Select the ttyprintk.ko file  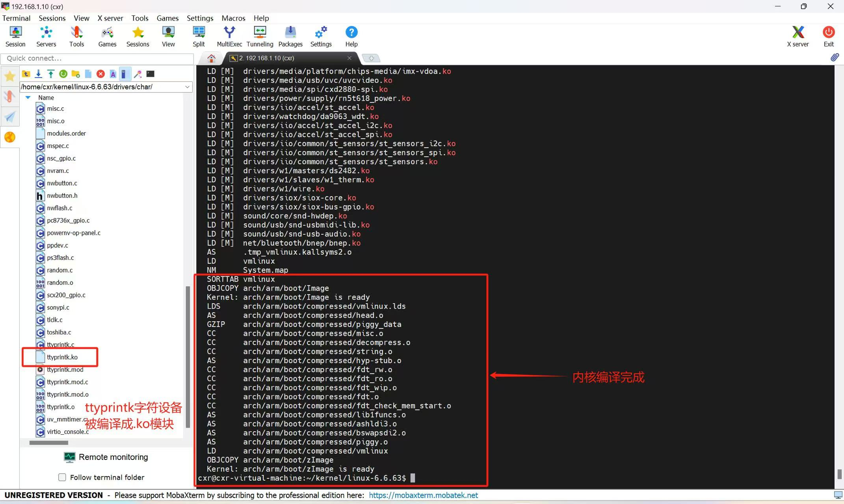(x=62, y=357)
